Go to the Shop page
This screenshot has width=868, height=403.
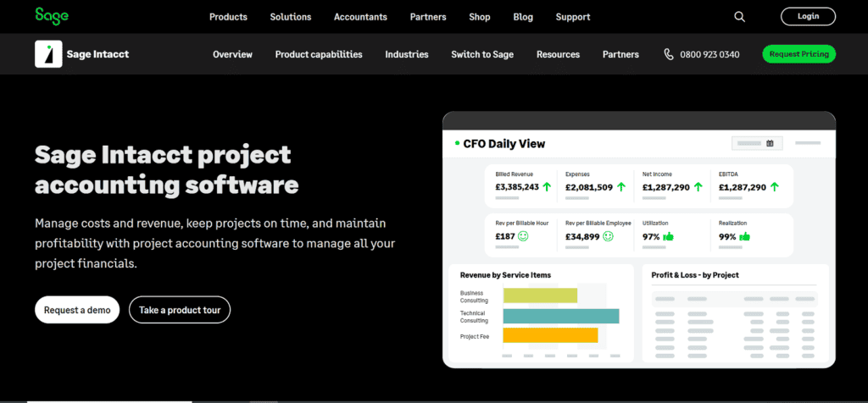480,17
